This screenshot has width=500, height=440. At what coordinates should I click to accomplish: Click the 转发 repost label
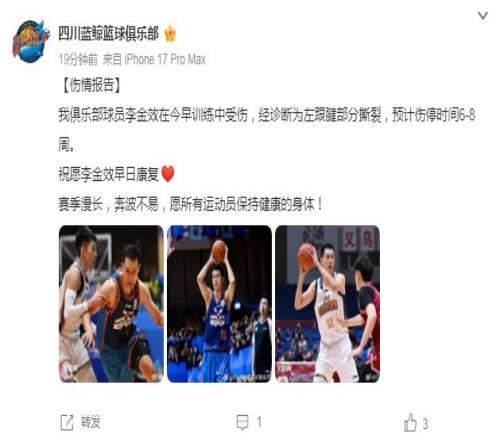point(91,422)
